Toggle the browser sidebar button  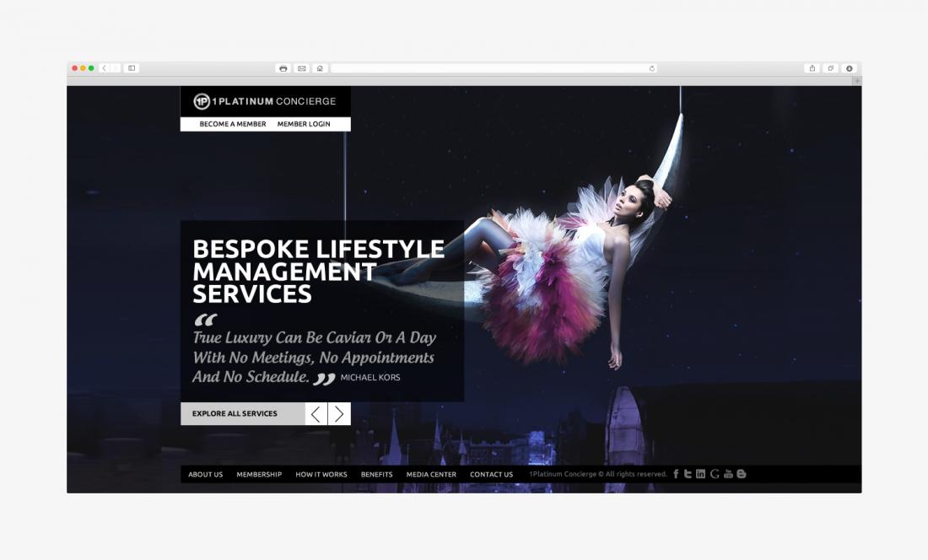point(132,68)
